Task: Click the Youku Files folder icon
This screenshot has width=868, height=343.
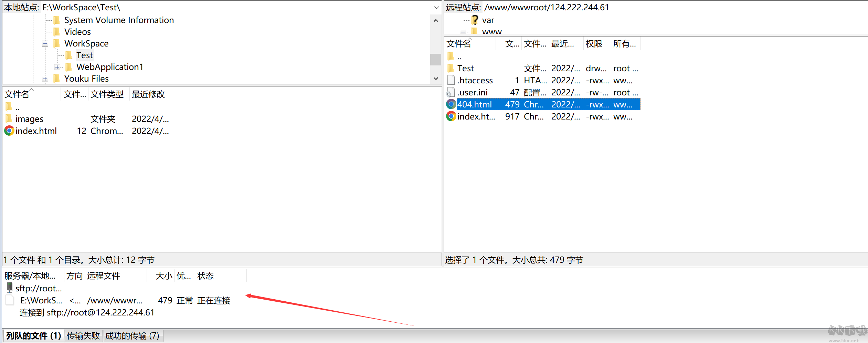Action: [57, 79]
